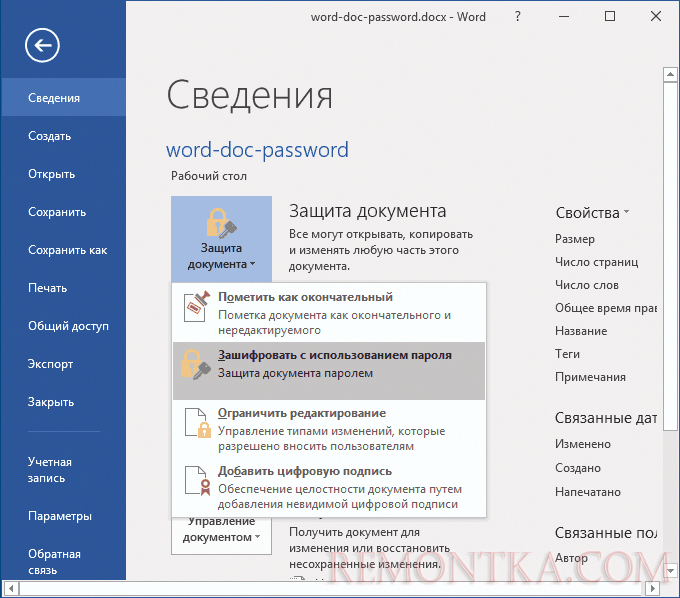680x598 pixels.
Task: Click the Автор label
Action: 571,558
